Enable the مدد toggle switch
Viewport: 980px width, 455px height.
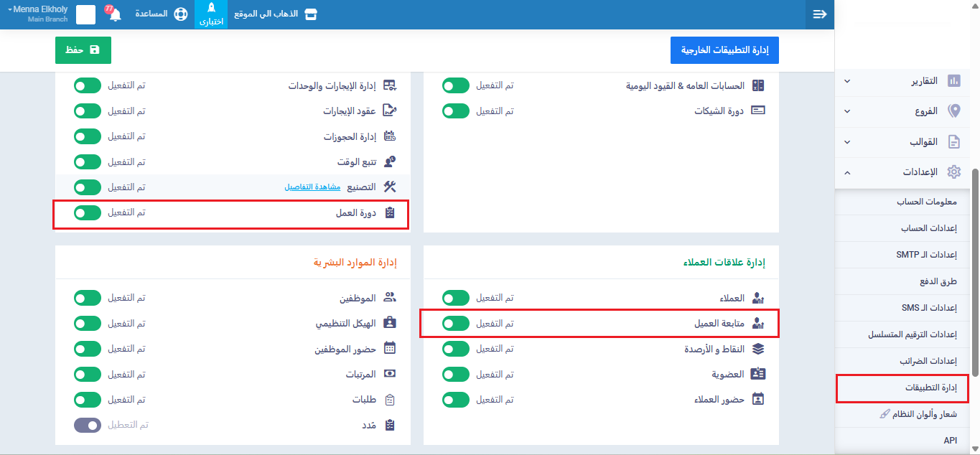click(88, 425)
